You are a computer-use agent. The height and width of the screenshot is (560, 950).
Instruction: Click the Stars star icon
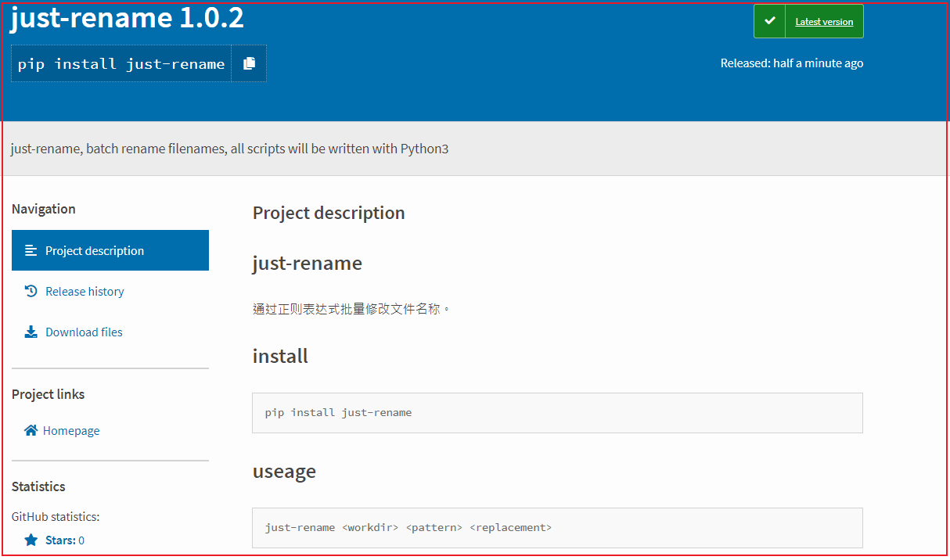[x=31, y=540]
